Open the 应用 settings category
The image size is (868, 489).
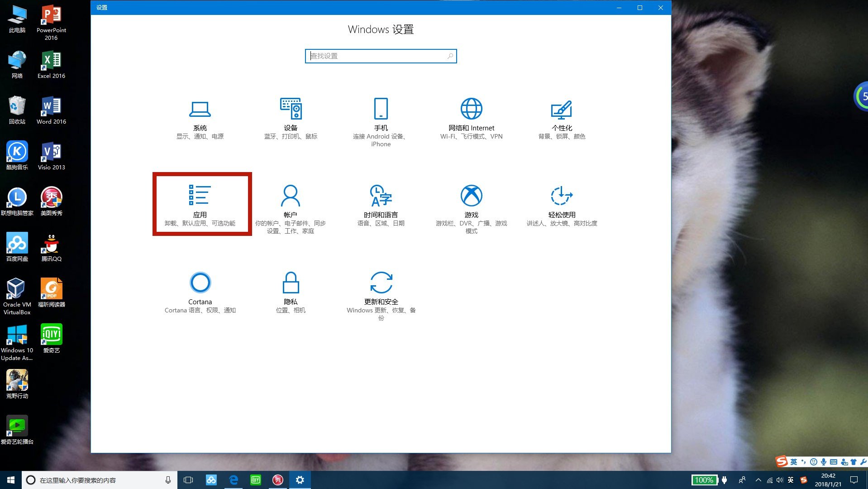pyautogui.click(x=201, y=204)
